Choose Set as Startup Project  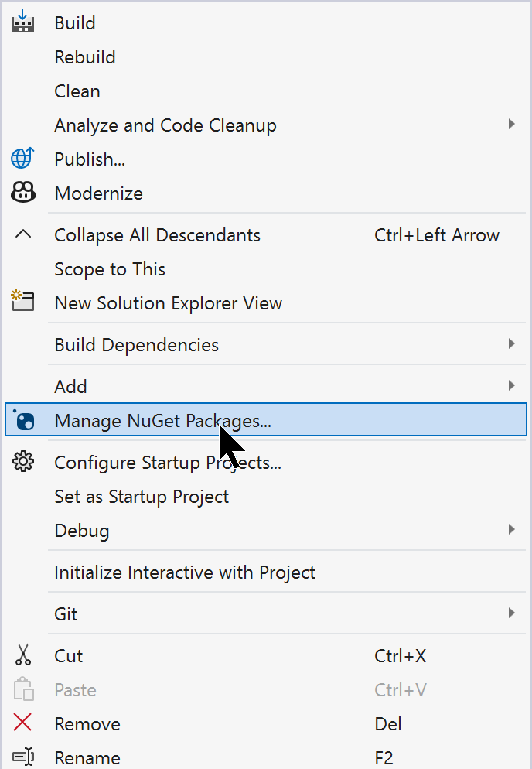(x=142, y=497)
